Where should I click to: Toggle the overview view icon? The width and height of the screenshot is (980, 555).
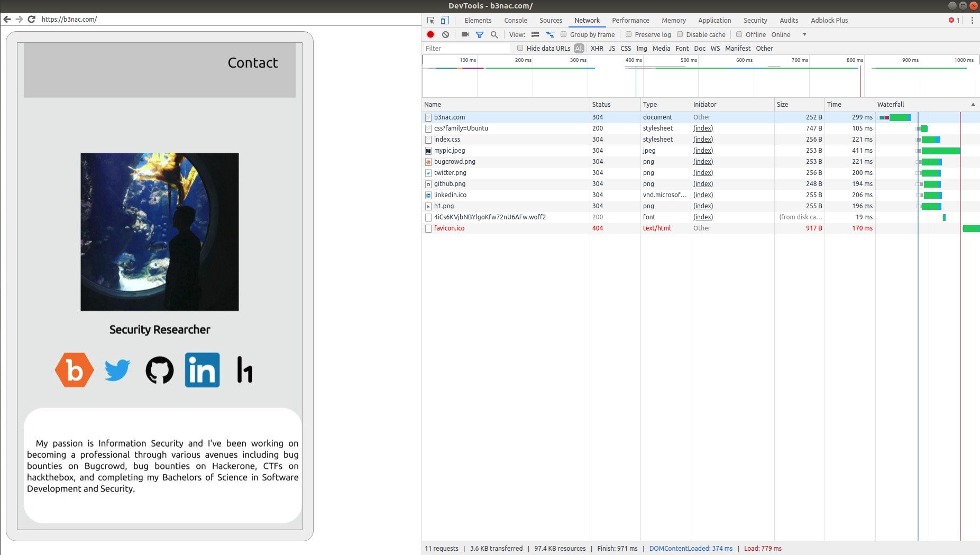(550, 34)
